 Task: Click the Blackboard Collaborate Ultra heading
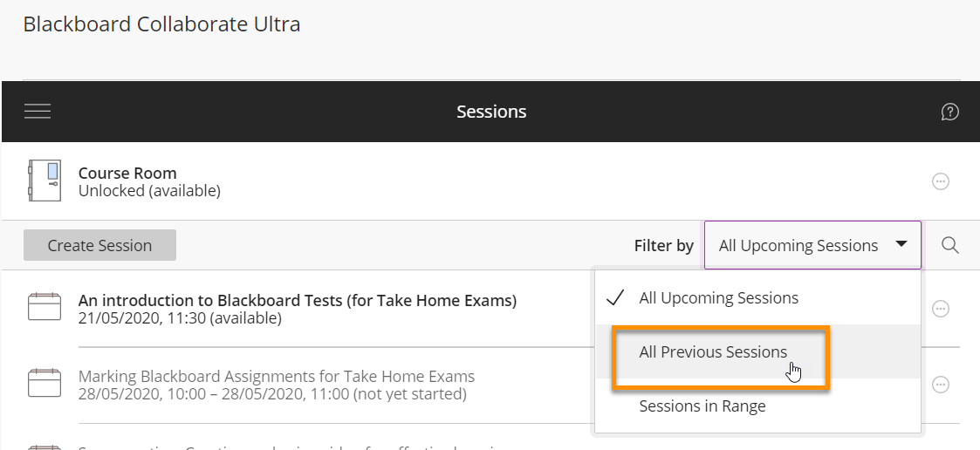[161, 24]
